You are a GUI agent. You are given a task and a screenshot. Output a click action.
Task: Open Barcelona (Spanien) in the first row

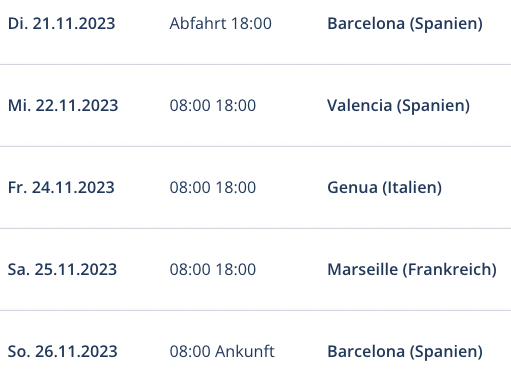(x=405, y=24)
